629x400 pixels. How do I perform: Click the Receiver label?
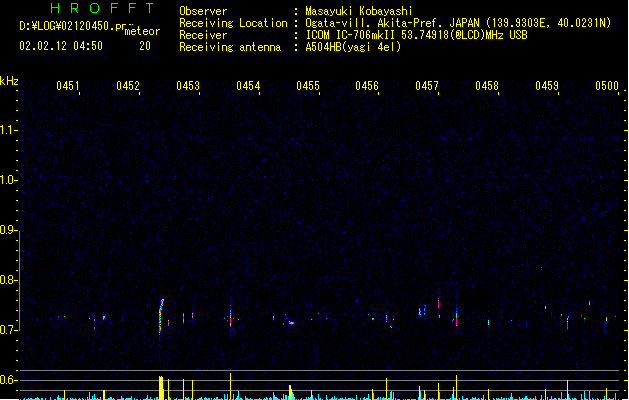[x=203, y=35]
